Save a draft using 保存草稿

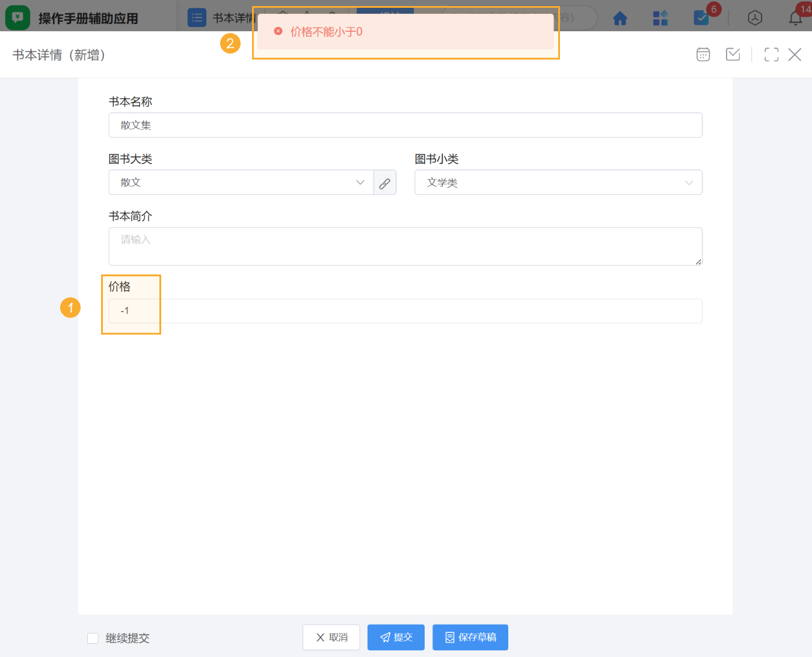(470, 637)
